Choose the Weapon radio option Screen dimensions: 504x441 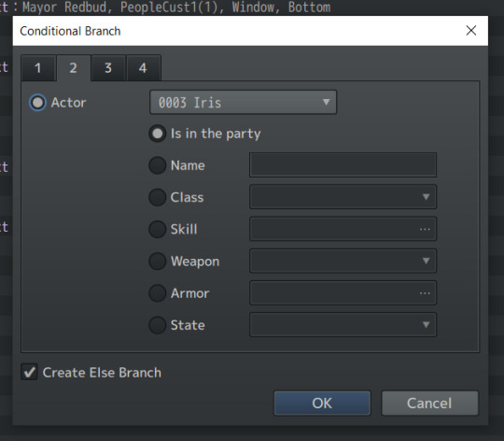(x=157, y=261)
